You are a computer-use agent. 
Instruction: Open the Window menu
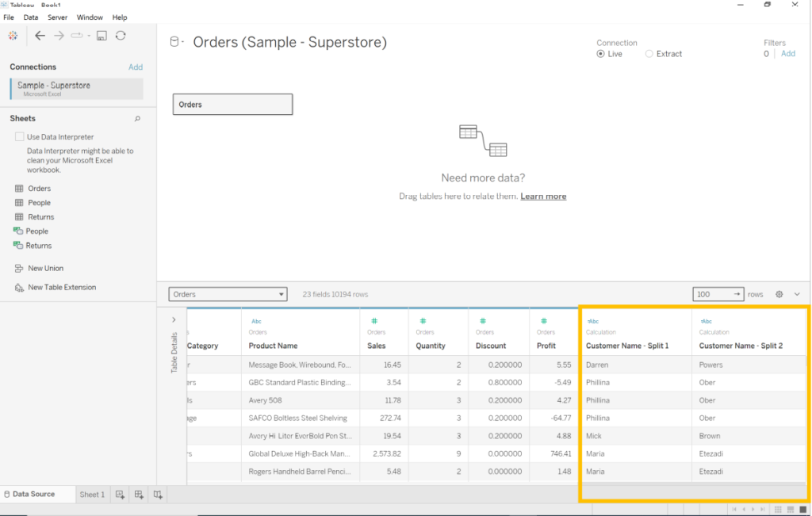[90, 17]
